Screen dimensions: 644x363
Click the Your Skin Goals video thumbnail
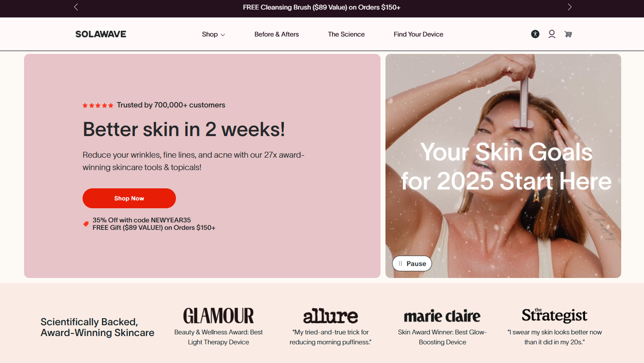click(x=503, y=166)
